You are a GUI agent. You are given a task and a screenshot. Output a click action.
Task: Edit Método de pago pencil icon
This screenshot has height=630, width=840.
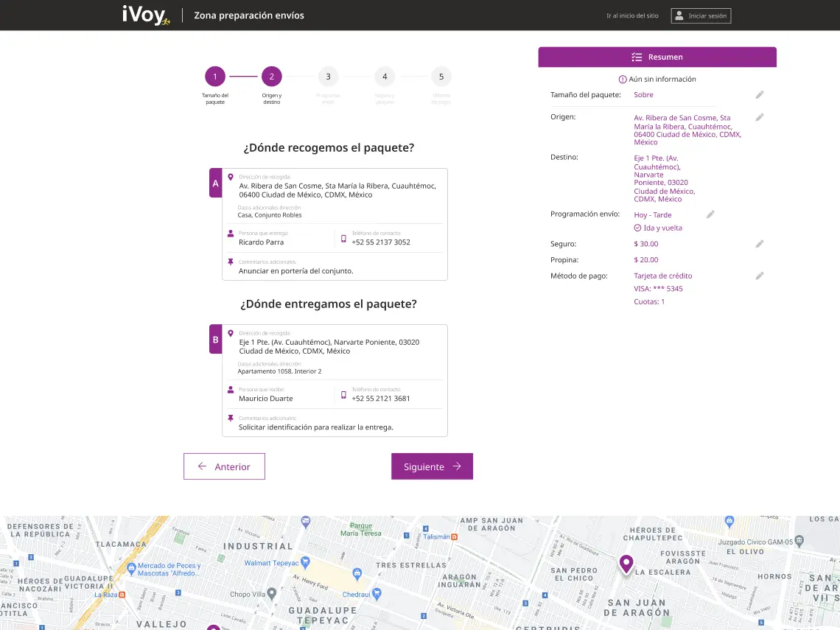click(x=760, y=276)
